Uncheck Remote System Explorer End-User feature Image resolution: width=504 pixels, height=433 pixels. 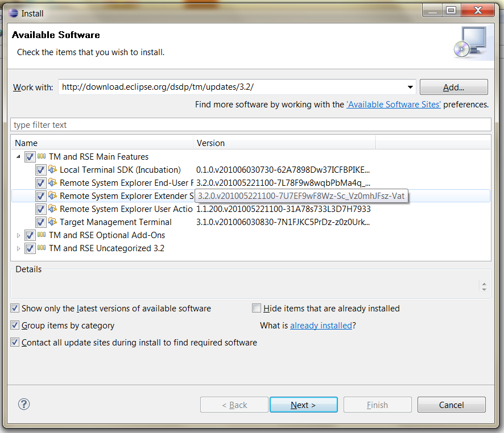40,183
